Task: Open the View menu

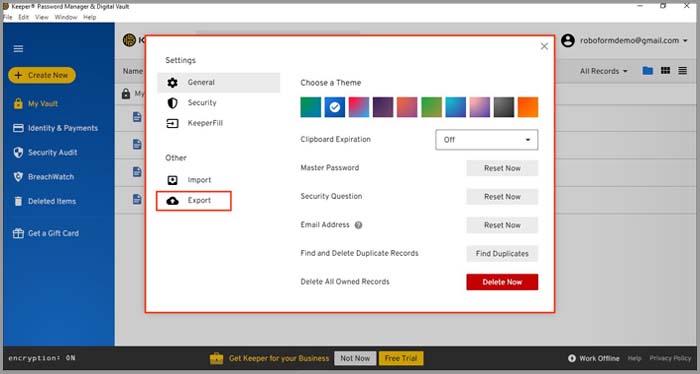Action: [42, 17]
